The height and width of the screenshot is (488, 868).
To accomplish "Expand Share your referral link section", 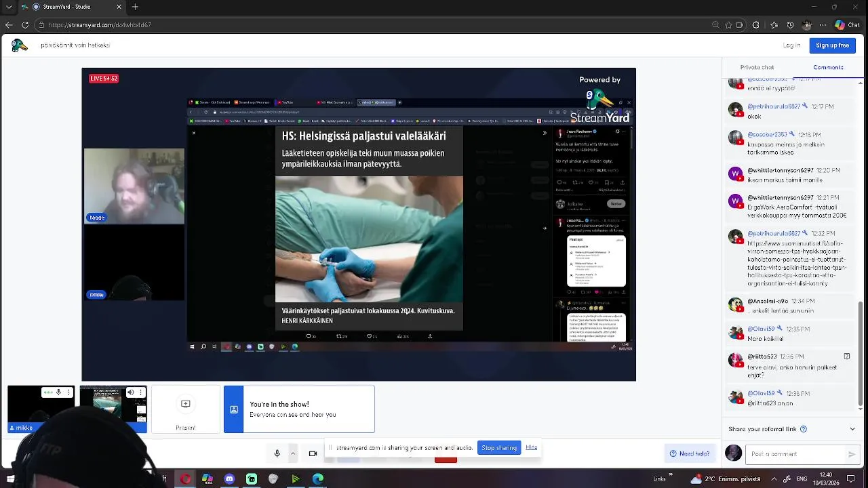I will [x=852, y=429].
